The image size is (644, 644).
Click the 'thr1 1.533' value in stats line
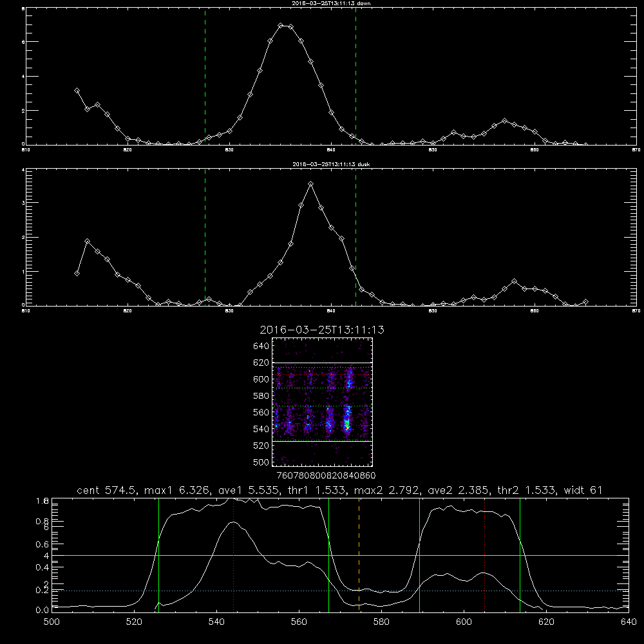pos(316,490)
